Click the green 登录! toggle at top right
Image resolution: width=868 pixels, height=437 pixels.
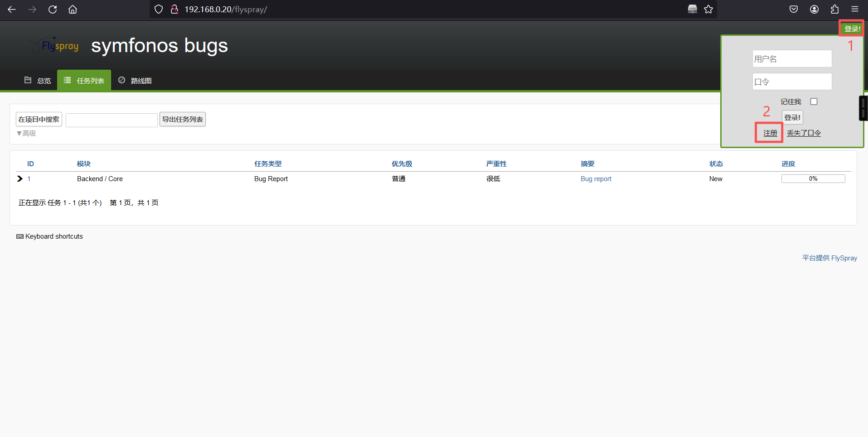[852, 29]
